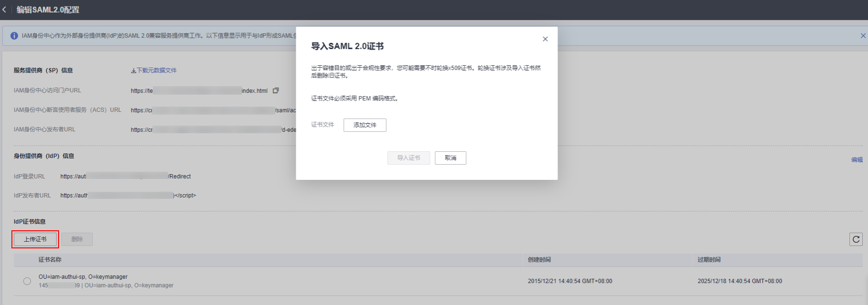The width and height of the screenshot is (868, 305).
Task: Click the creation time 2015/12/21 14:40:54
Action: point(570,281)
